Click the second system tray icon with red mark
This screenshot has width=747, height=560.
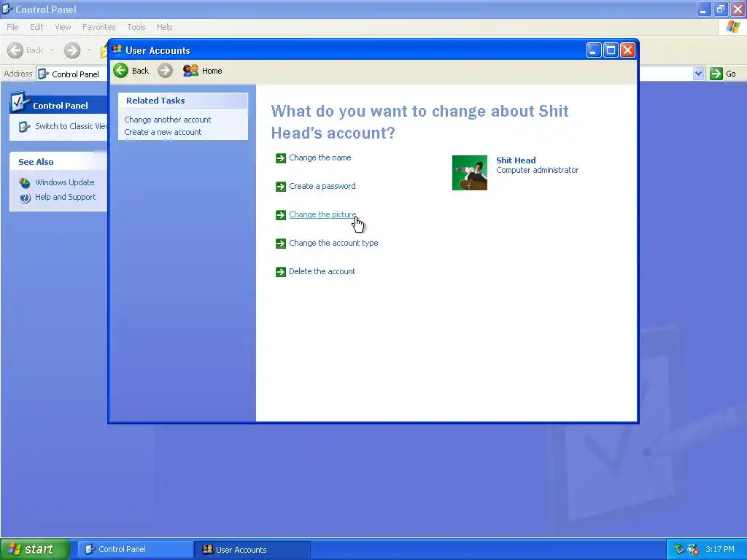pos(693,550)
